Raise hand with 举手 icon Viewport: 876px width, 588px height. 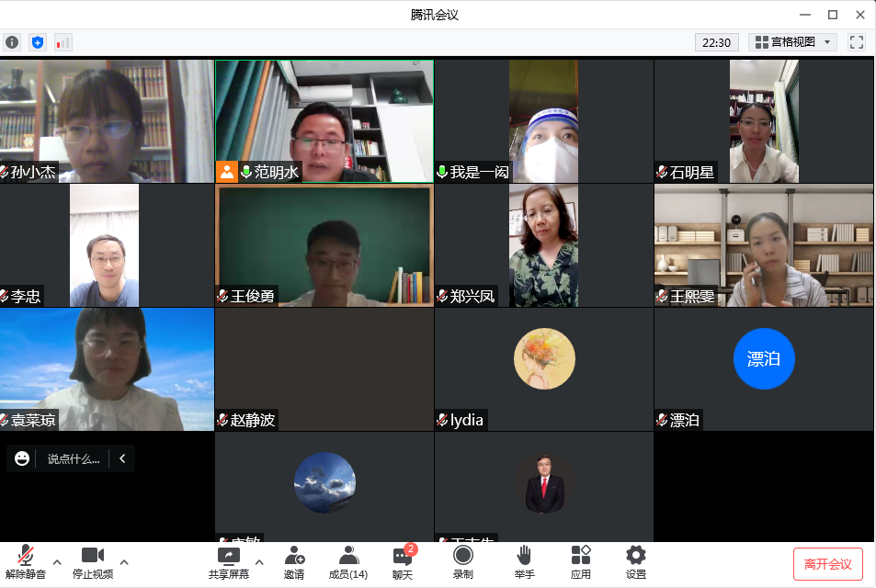(x=524, y=561)
